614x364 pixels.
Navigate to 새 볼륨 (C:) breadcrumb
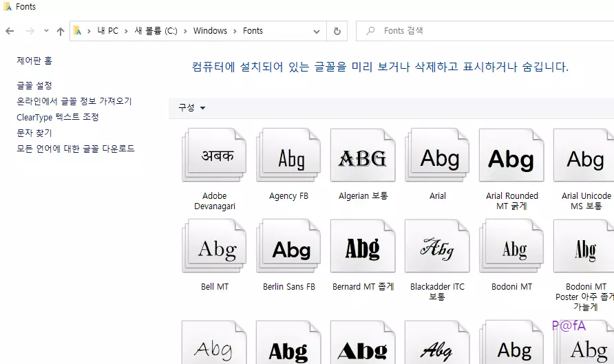[156, 30]
